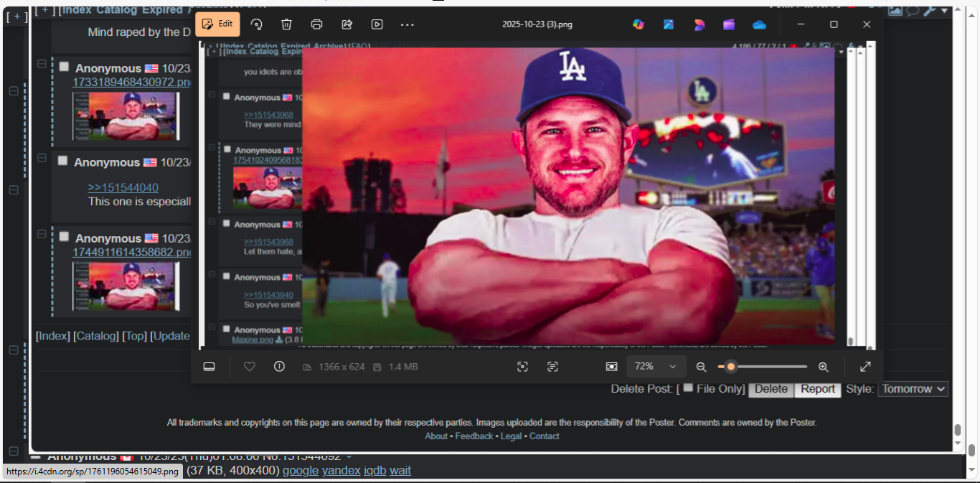
Task: Click the wrench settings icon in page header
Action: pos(929,10)
